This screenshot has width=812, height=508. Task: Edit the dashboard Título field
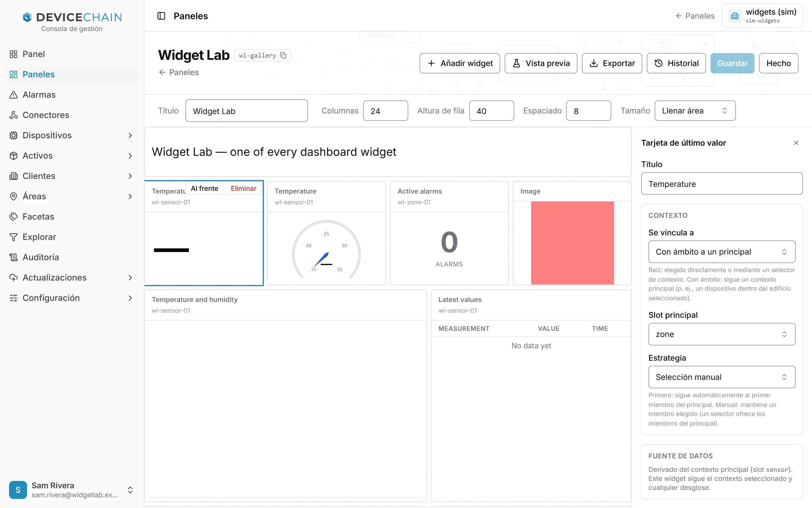[x=247, y=111]
